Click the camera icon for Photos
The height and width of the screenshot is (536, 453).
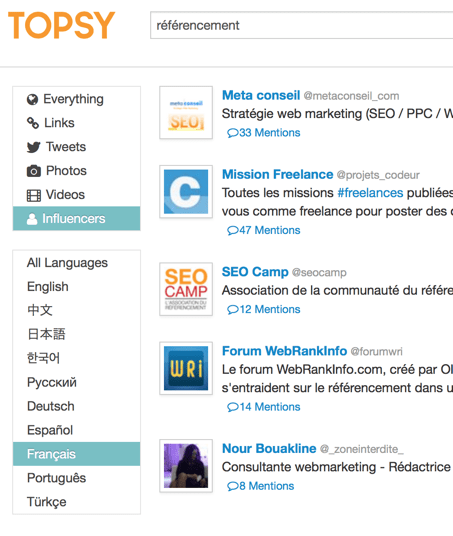pos(34,171)
